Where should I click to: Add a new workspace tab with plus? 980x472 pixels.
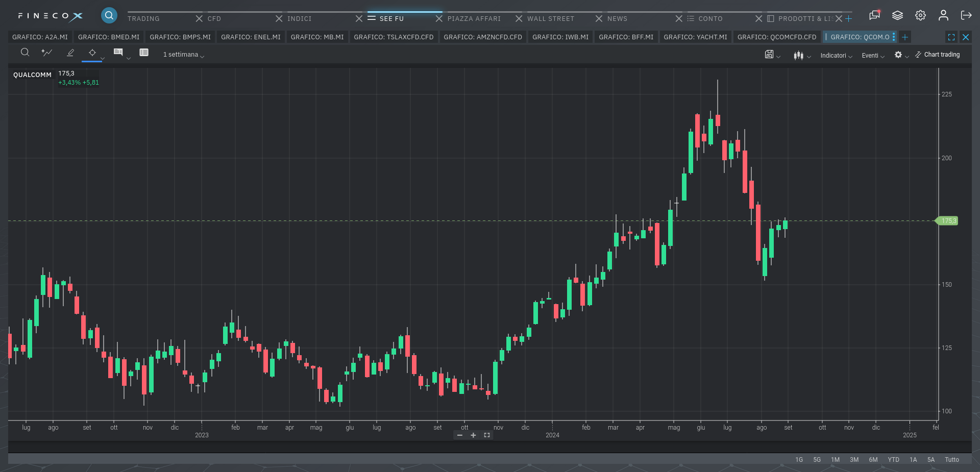point(848,19)
